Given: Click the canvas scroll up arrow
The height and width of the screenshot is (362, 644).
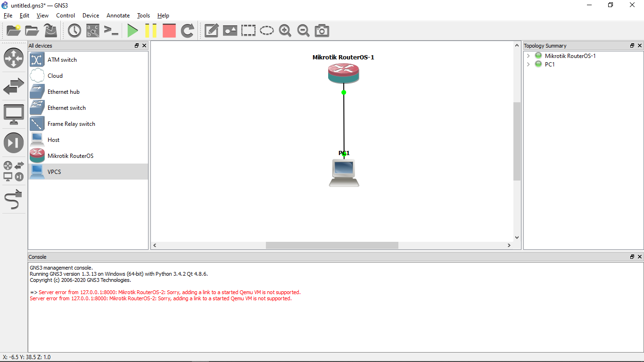Looking at the screenshot, I should (517, 45).
